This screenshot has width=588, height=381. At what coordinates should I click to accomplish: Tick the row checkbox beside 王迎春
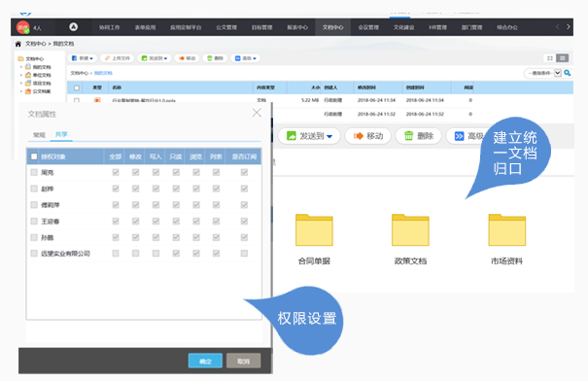[x=34, y=222]
